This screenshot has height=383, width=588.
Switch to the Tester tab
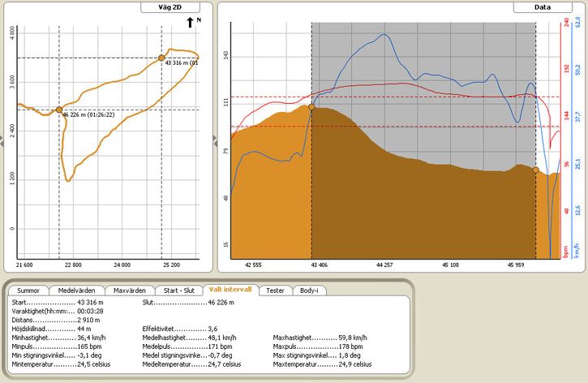pos(275,290)
